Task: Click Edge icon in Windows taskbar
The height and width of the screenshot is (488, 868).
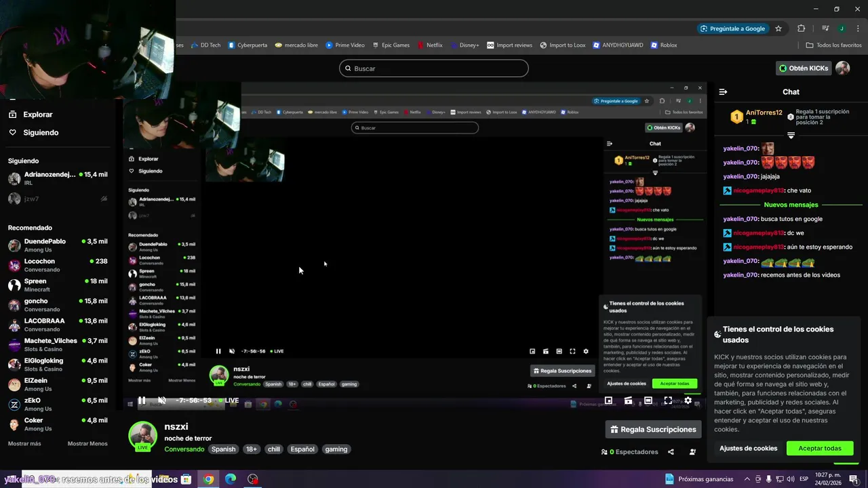Action: click(x=231, y=479)
